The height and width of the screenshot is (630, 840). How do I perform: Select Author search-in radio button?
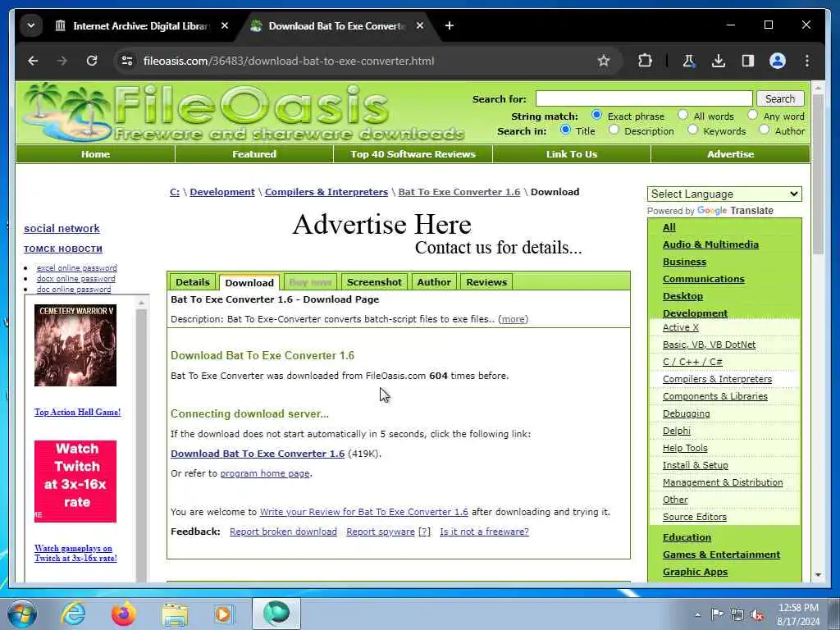(765, 130)
